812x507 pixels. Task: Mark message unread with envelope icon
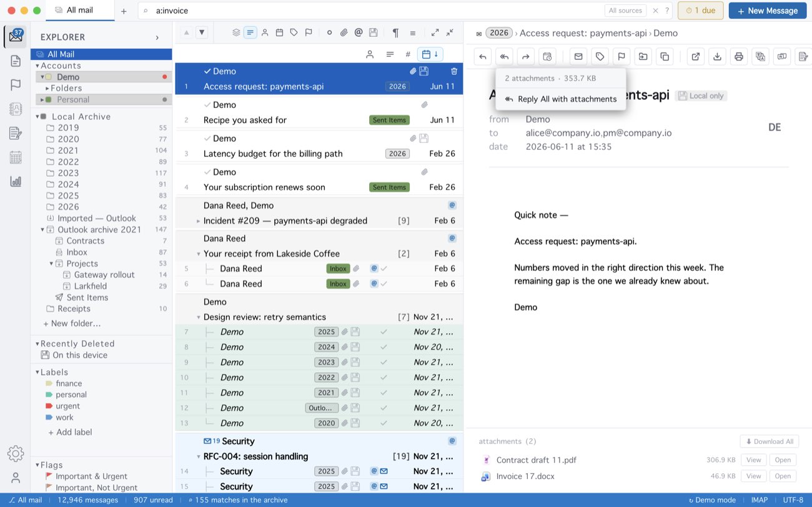point(578,57)
